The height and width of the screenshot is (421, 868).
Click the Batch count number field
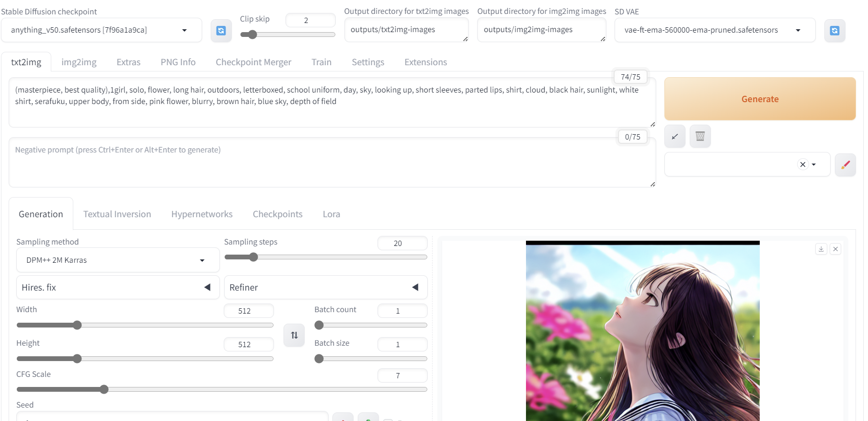point(402,311)
